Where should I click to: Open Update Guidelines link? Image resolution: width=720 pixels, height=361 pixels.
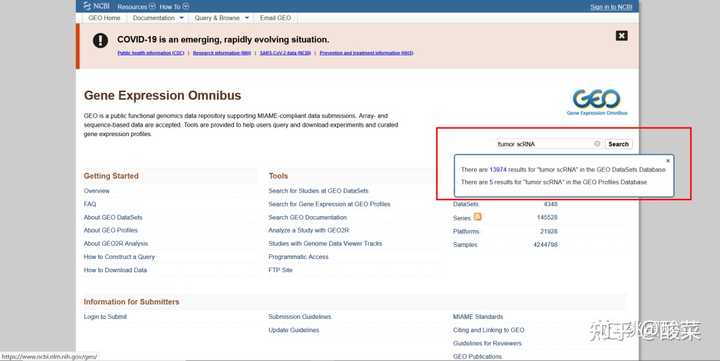[294, 330]
